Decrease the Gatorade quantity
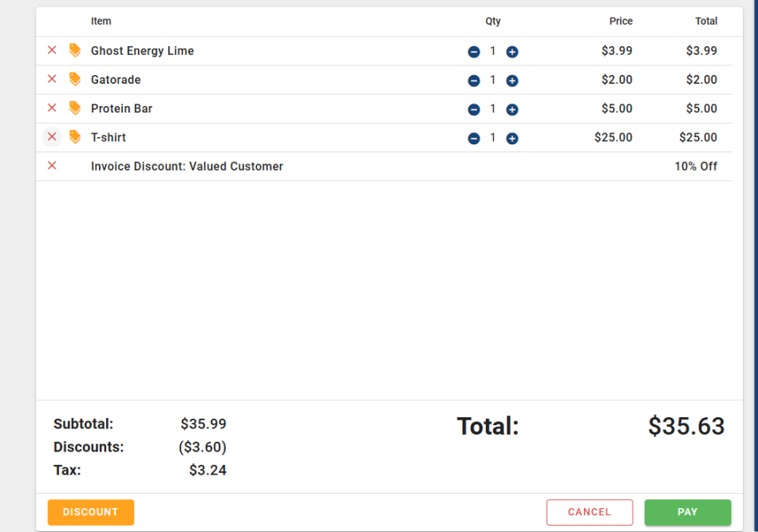The width and height of the screenshot is (758, 532). (x=474, y=81)
